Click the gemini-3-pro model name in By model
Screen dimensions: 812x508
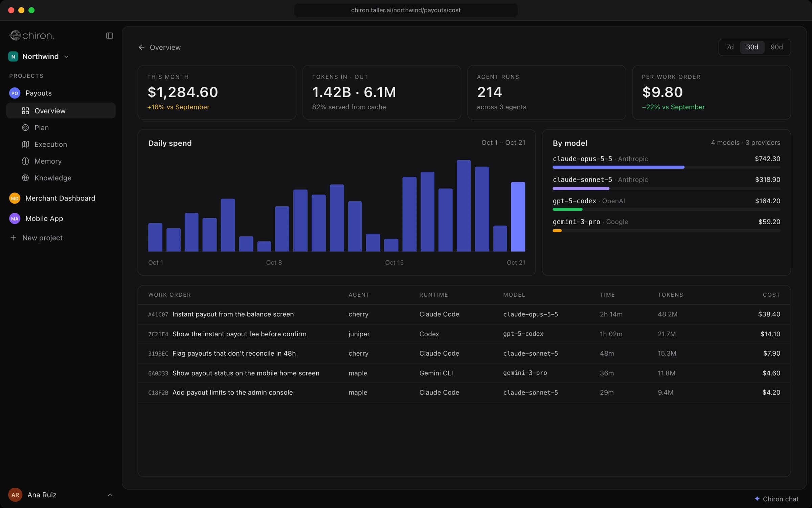tap(576, 222)
